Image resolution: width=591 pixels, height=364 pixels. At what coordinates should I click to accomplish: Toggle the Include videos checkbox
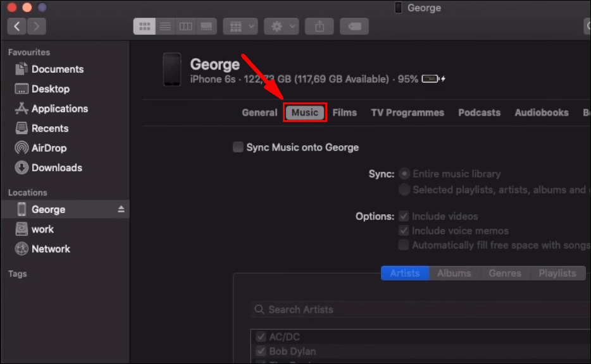click(404, 216)
